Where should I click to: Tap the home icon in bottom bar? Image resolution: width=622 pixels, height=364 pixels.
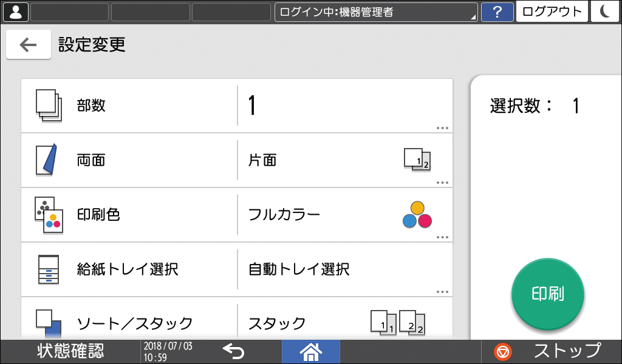point(310,351)
